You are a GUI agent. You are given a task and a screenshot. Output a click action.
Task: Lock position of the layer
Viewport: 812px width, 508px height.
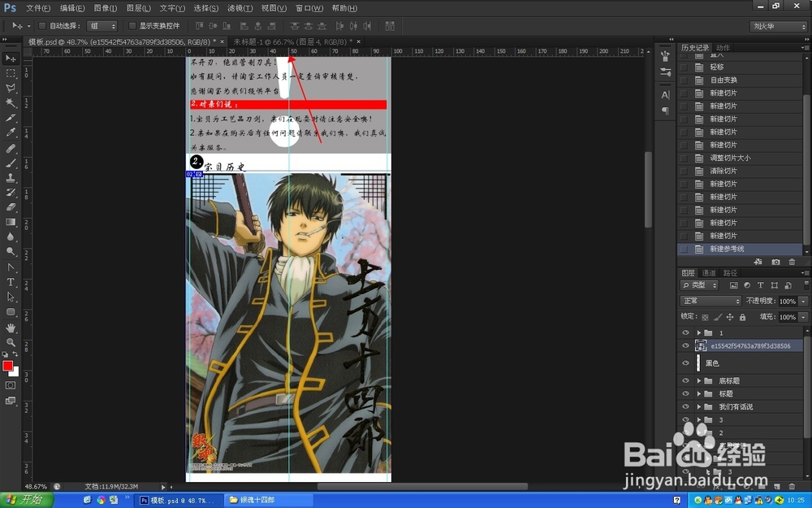(x=730, y=317)
